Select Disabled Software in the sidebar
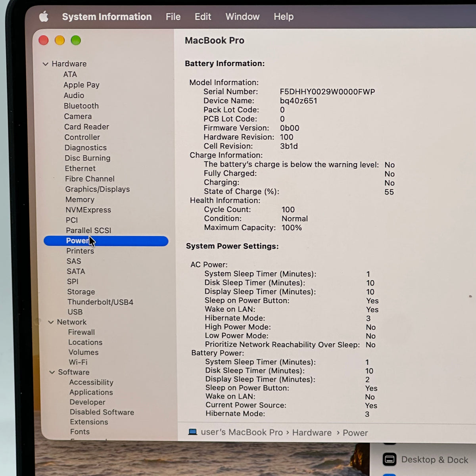The width and height of the screenshot is (476, 476). [102, 412]
